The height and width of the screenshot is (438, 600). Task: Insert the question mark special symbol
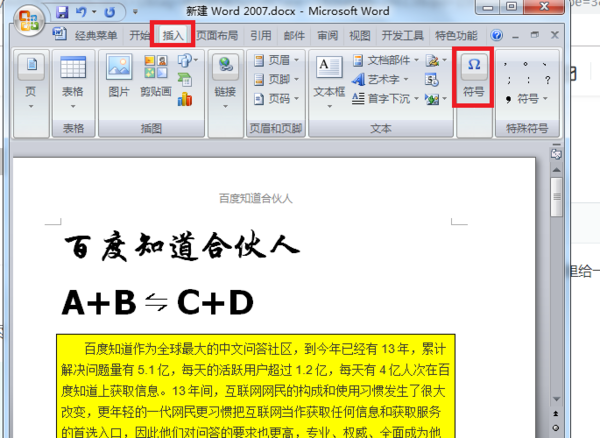[x=548, y=80]
